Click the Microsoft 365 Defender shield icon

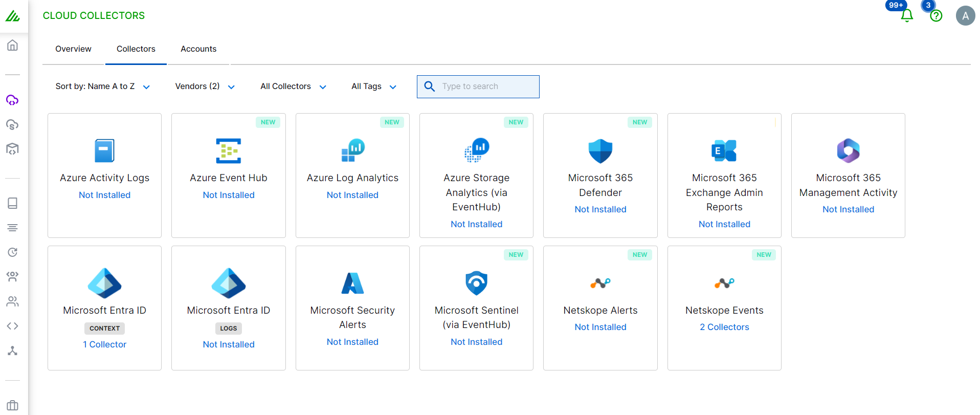click(600, 151)
